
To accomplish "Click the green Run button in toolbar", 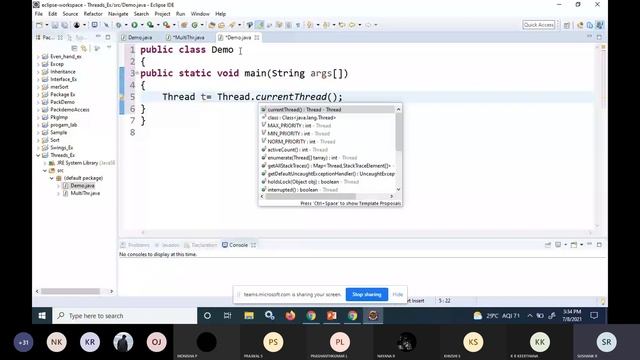I will tap(134, 25).
